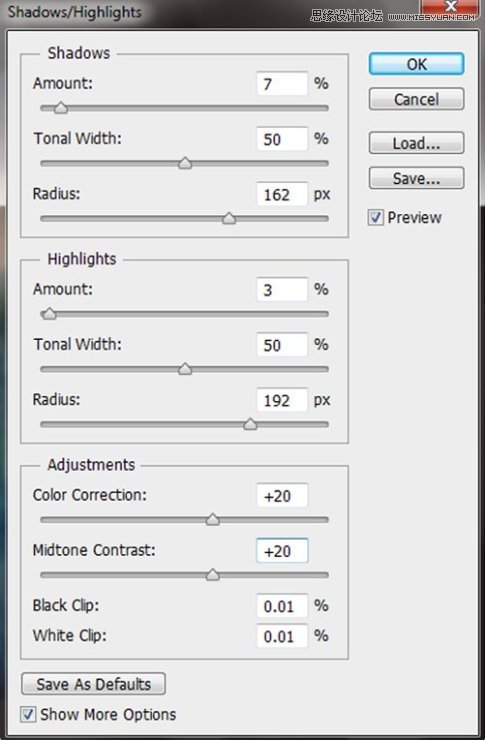Click the Highlights Tonal Width field

tap(282, 345)
